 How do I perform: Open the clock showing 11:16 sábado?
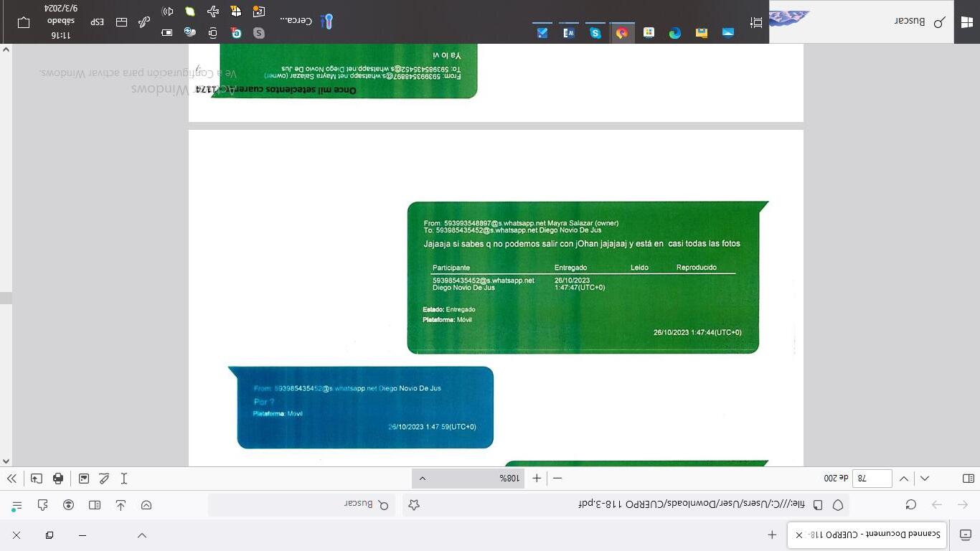(61, 22)
